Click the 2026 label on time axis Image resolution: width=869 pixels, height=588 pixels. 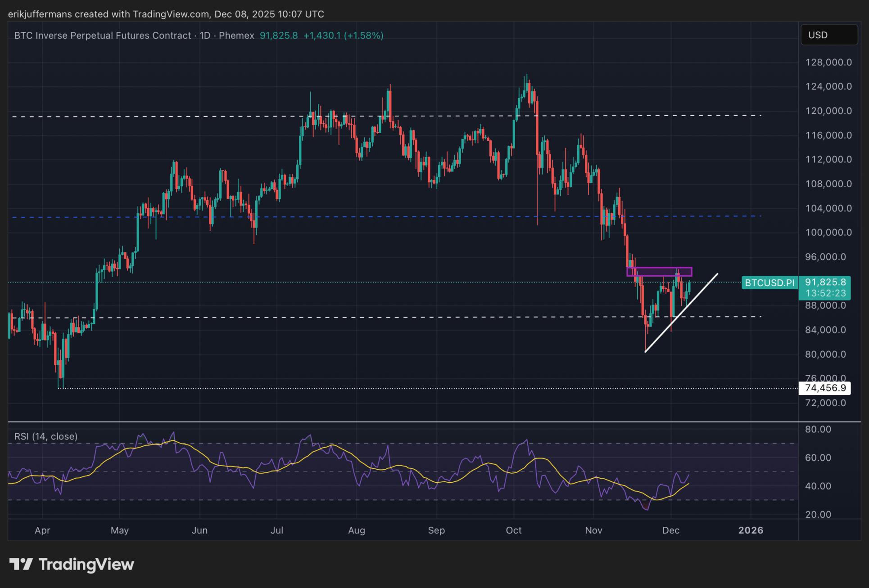(x=751, y=530)
